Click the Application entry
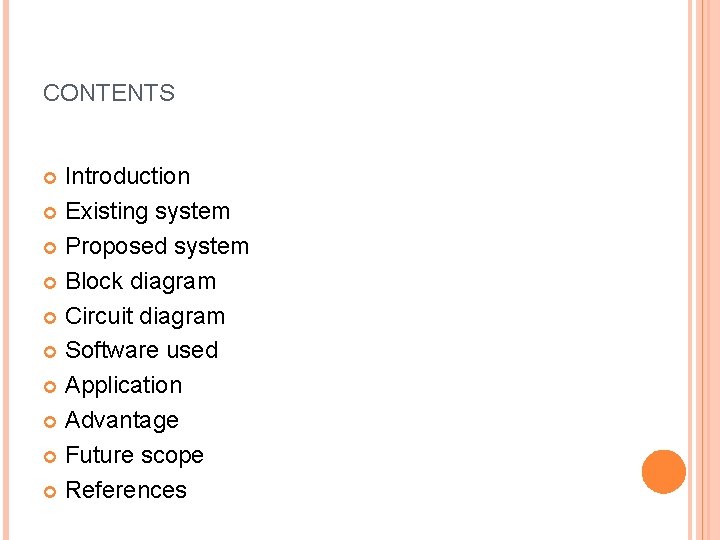Viewport: 720px width, 540px height. click(x=124, y=386)
